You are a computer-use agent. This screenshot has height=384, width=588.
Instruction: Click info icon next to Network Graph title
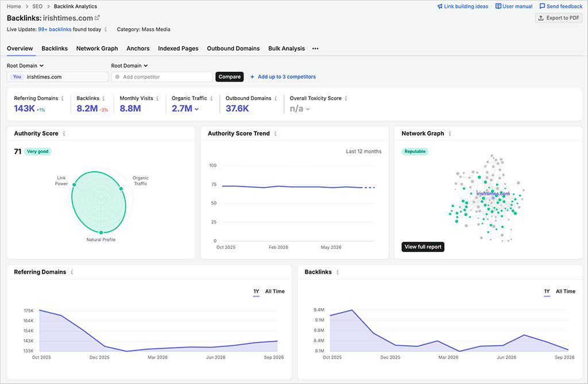pyautogui.click(x=450, y=133)
